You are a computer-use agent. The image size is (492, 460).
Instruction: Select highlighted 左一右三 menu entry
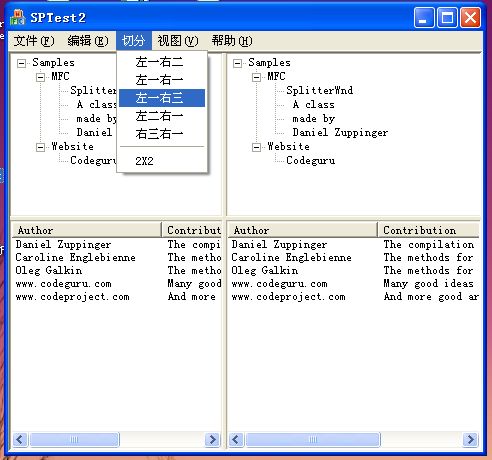[x=162, y=98]
